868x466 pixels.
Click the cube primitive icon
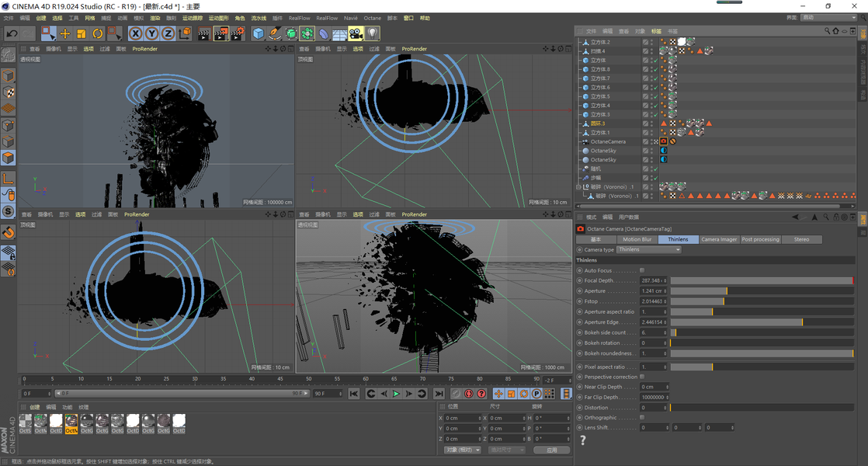coord(259,33)
